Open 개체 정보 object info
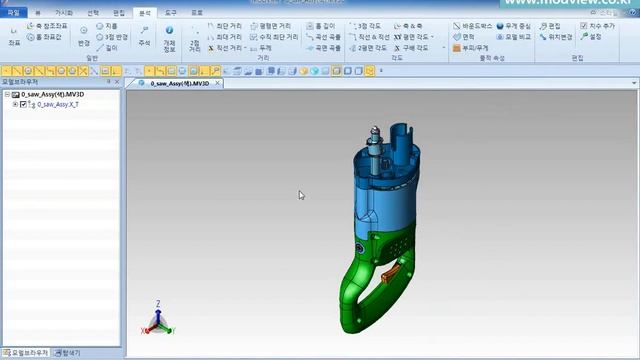The image size is (640, 360). (169, 39)
